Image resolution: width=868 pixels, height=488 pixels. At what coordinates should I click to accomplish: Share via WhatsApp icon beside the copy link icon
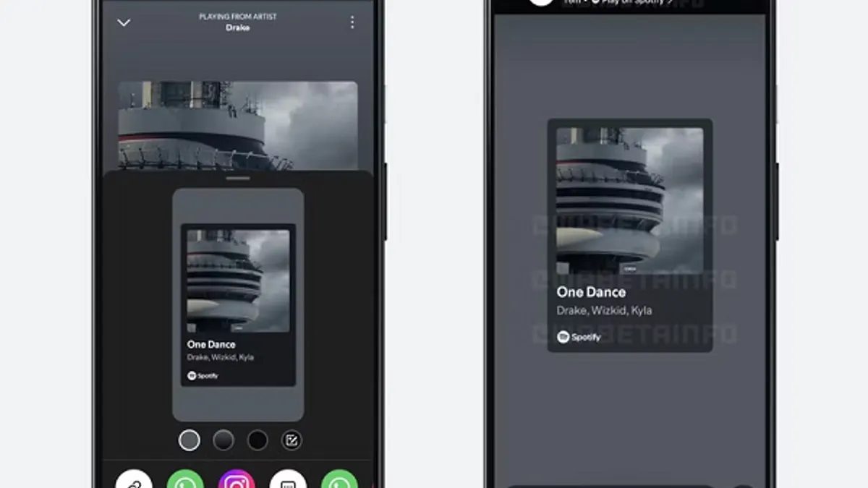[186, 479]
